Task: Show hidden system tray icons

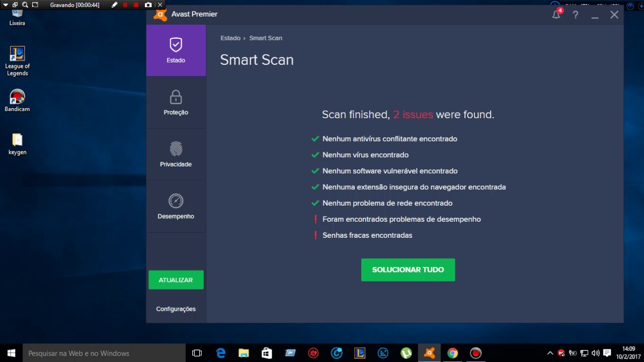Action: pos(550,353)
